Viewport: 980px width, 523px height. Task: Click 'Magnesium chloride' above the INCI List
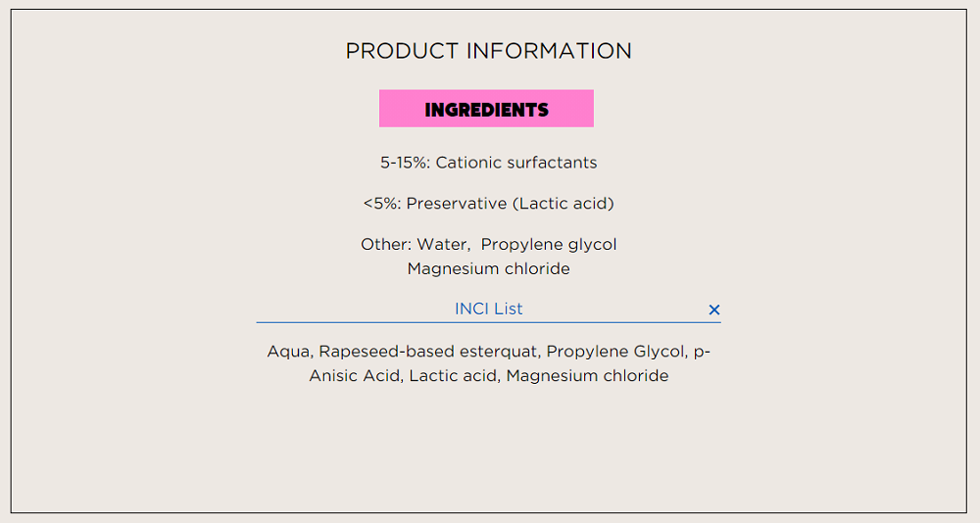489,268
